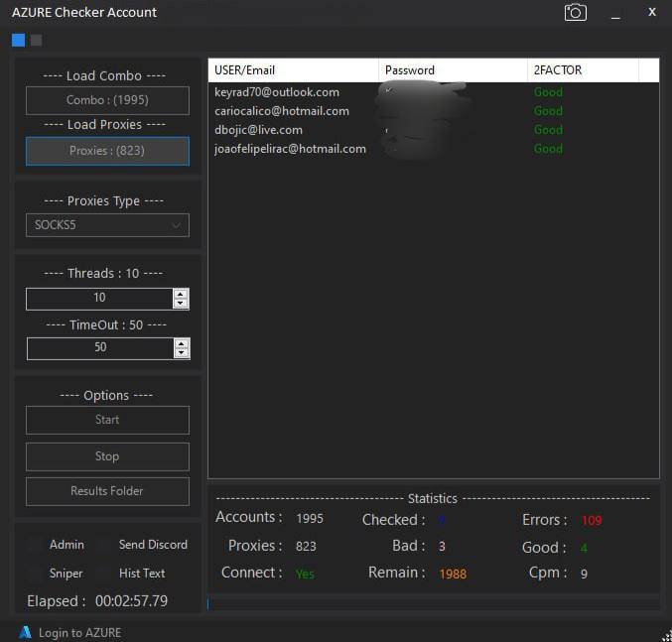Click the Load Proxies section label
Viewport: 672px width, 642px height.
[x=104, y=125]
